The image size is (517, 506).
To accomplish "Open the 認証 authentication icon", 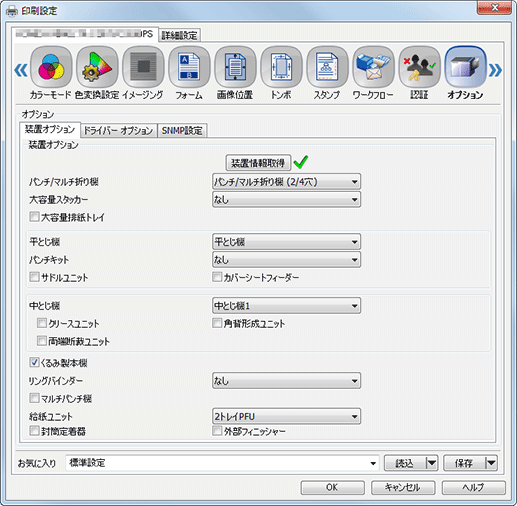I will (419, 68).
